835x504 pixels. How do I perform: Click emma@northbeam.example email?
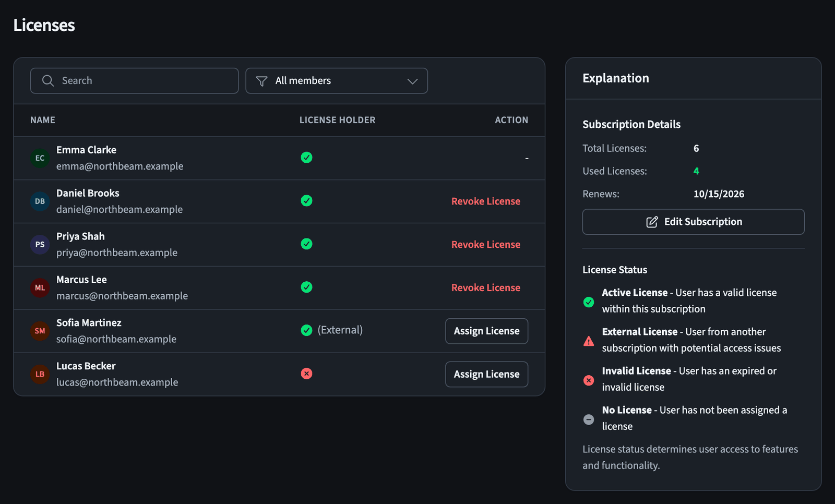coord(120,166)
